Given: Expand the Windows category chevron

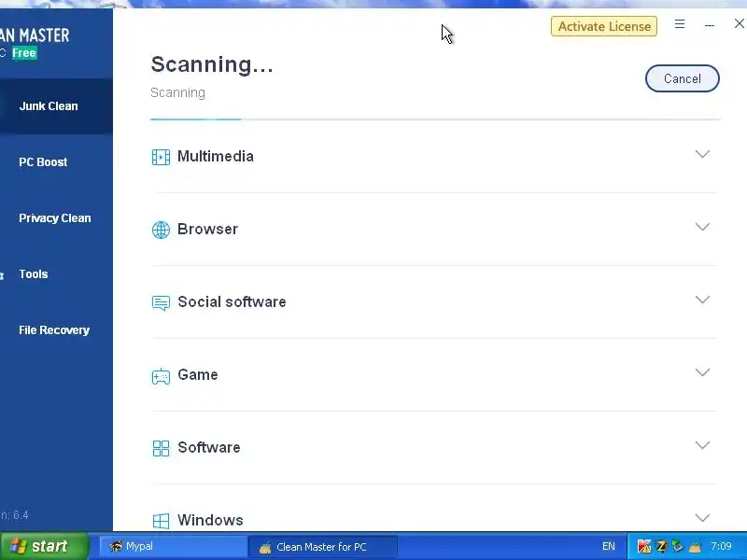Looking at the screenshot, I should (702, 518).
